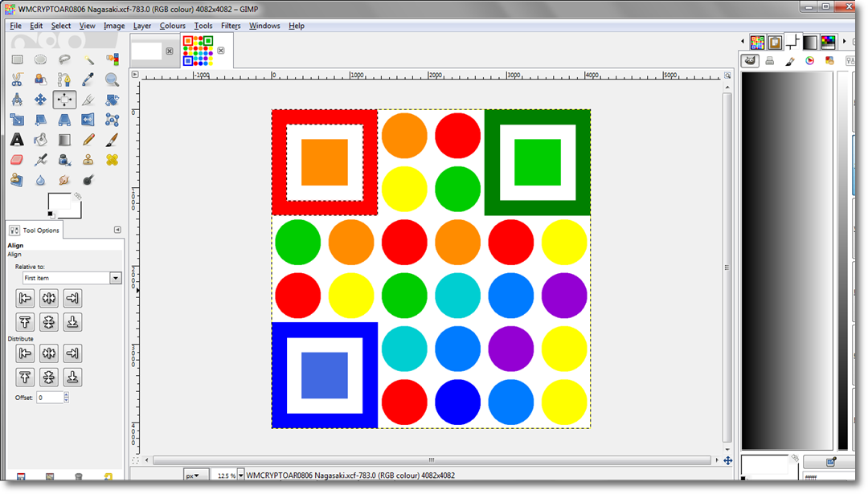Select the Pencil tool
868x494 pixels.
point(88,140)
